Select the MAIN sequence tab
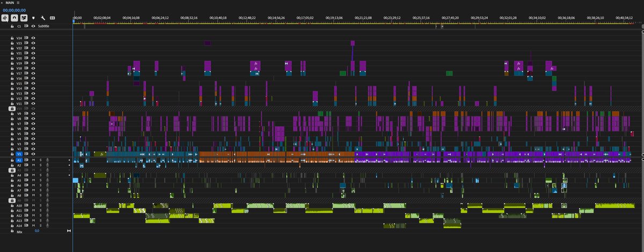Screen dimensions: 644x252 [x=10, y=3]
